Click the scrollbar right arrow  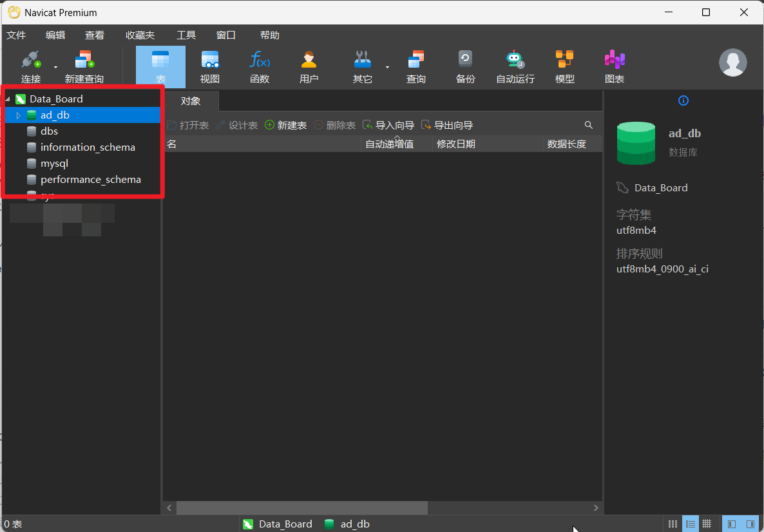[596, 508]
